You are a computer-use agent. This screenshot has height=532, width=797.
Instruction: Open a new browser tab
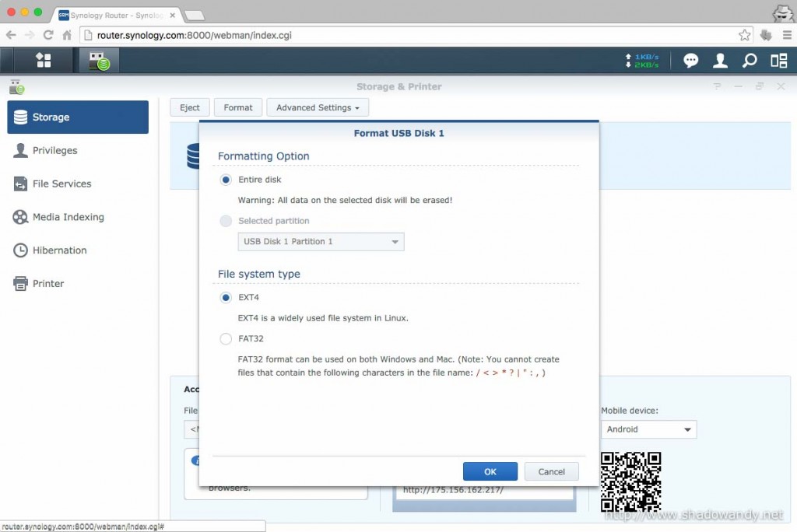194,16
